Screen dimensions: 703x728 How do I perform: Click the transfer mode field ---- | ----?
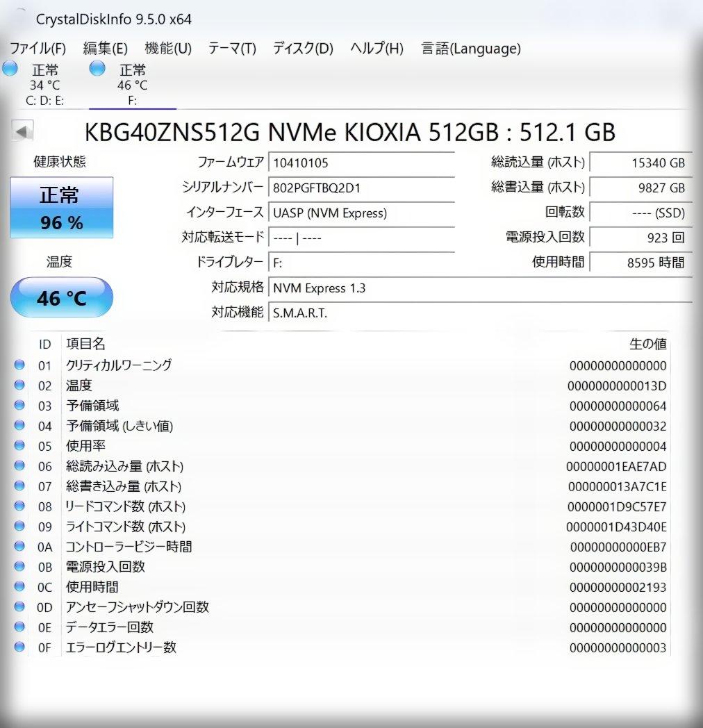[x=361, y=238]
